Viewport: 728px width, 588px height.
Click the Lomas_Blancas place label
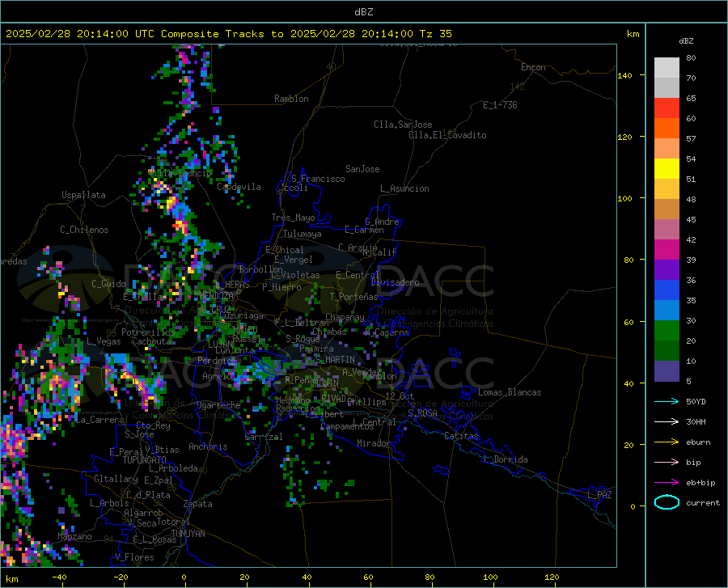click(510, 392)
